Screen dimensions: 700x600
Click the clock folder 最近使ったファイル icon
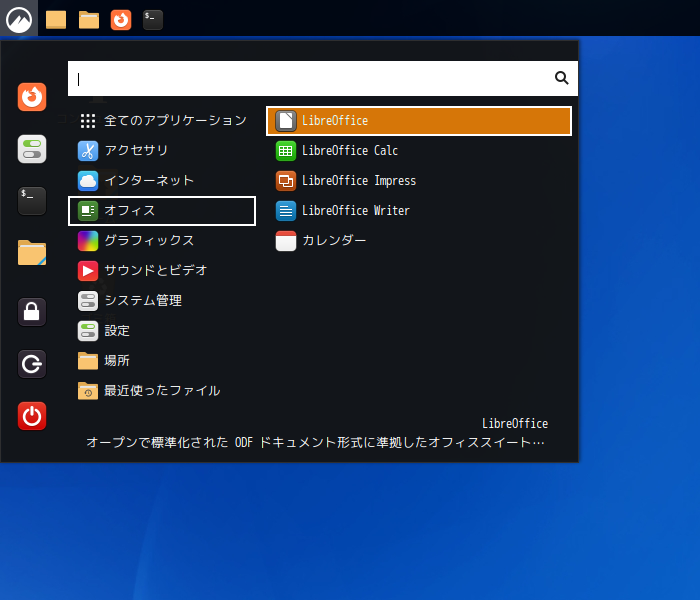point(88,391)
